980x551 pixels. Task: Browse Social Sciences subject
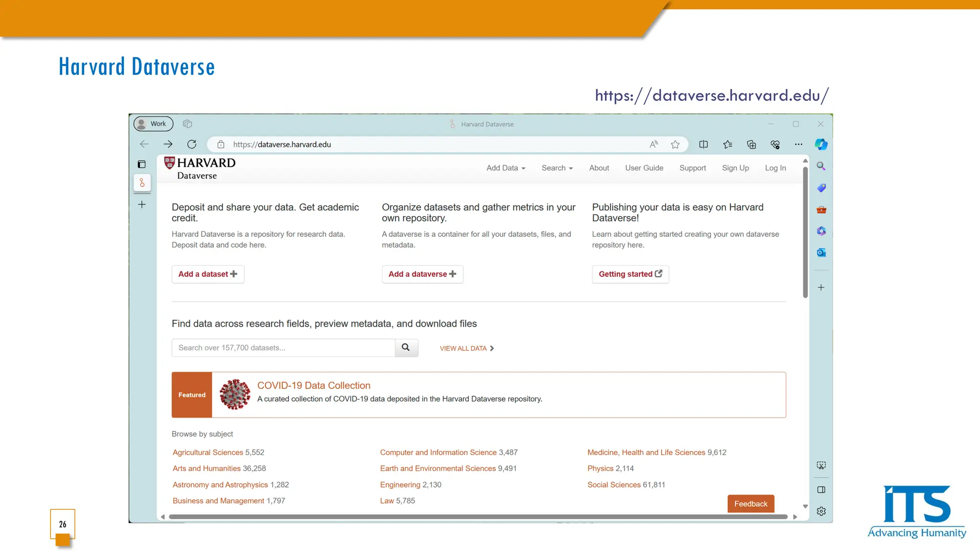click(614, 485)
